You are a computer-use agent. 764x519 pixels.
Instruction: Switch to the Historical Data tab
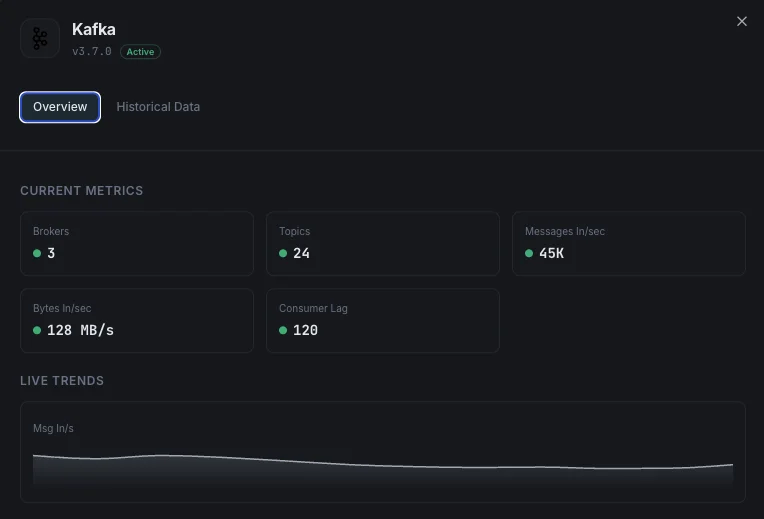tap(158, 107)
